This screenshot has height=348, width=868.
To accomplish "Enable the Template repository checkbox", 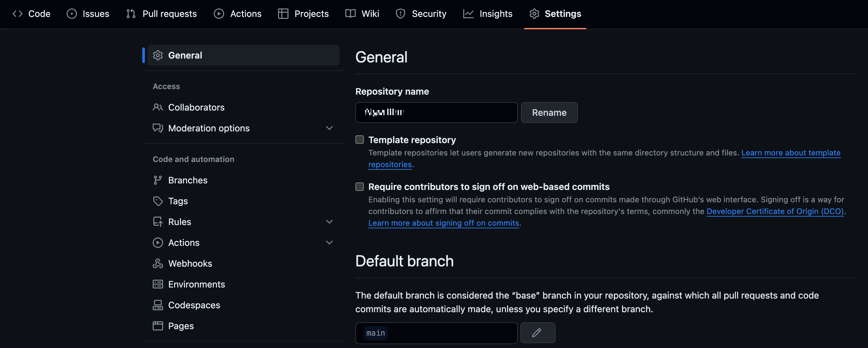I will pyautogui.click(x=360, y=140).
